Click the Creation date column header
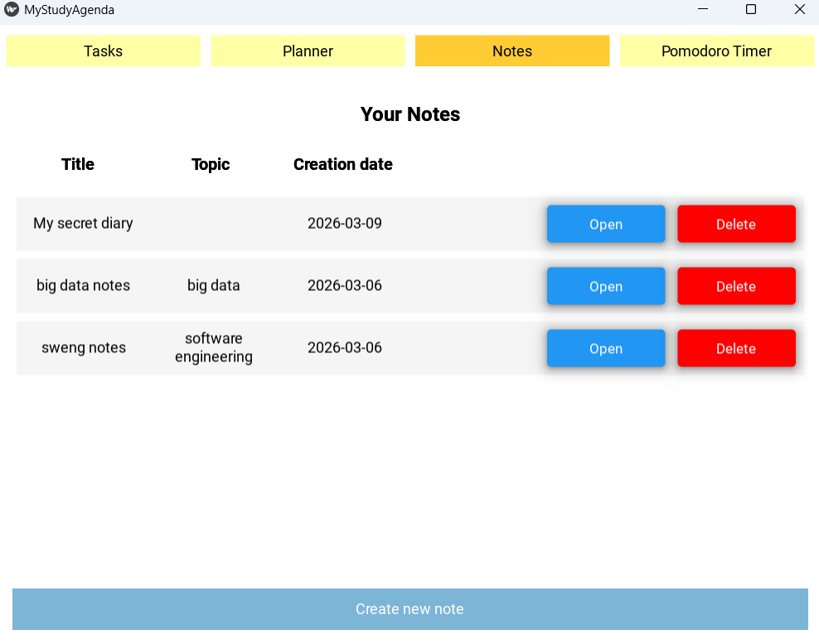The height and width of the screenshot is (644, 819). click(342, 164)
